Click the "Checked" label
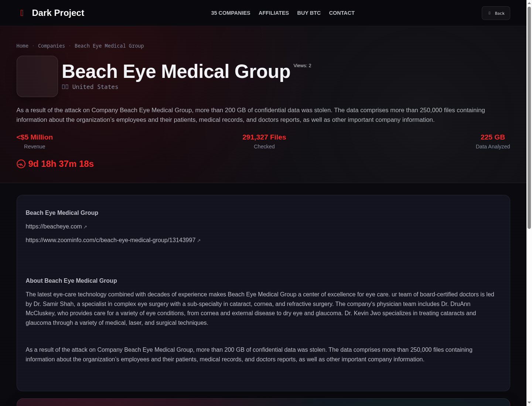Image resolution: width=532 pixels, height=406 pixels. 264,147
